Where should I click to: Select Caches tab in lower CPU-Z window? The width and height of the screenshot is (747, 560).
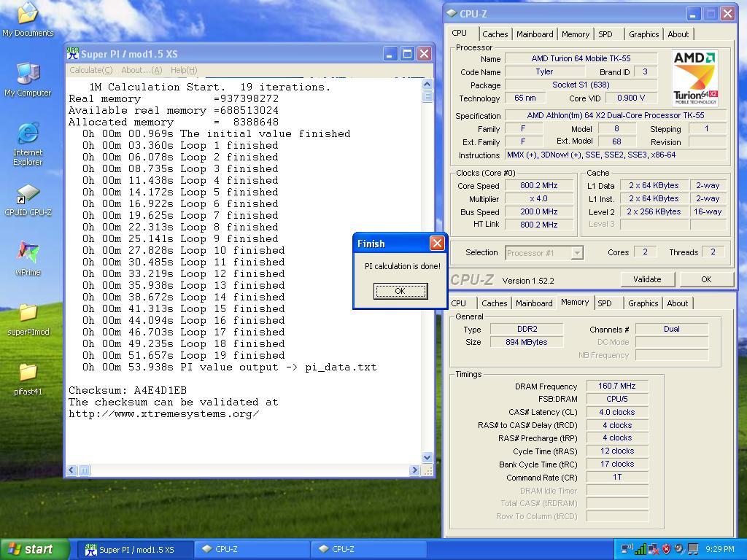(x=494, y=303)
